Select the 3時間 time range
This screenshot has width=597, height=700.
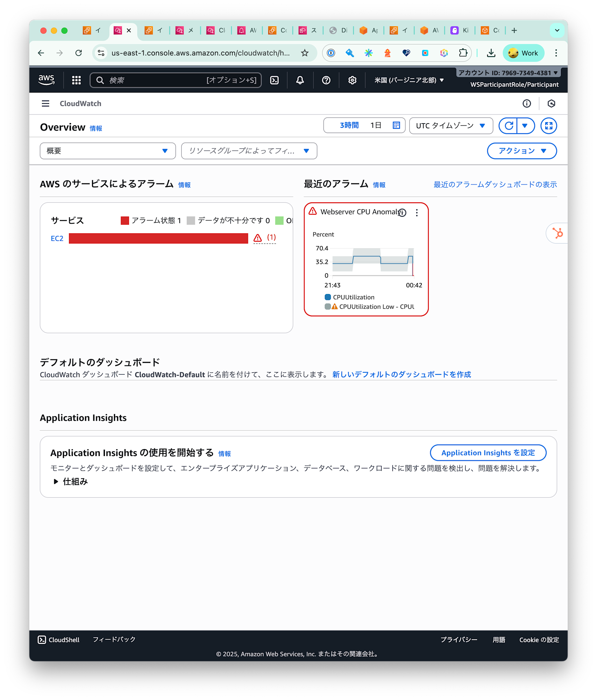(x=348, y=125)
